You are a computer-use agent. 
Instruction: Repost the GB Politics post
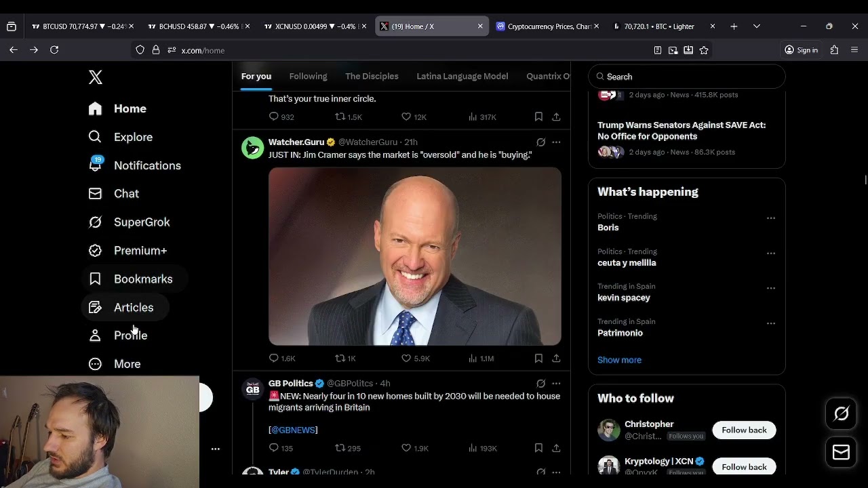point(340,448)
